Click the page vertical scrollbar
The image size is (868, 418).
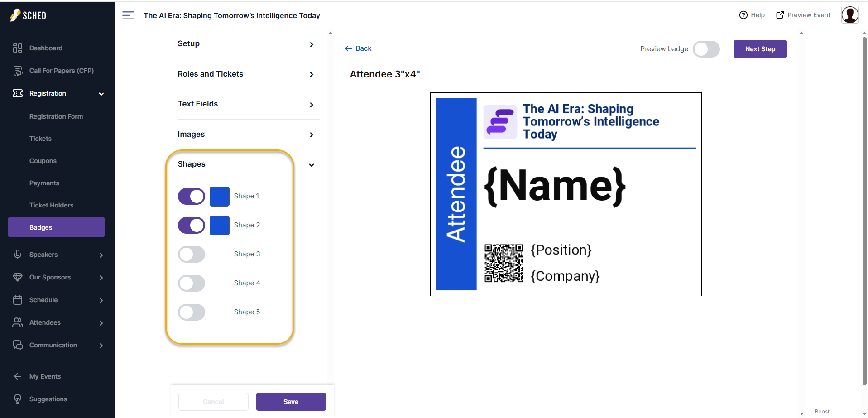[x=864, y=211]
